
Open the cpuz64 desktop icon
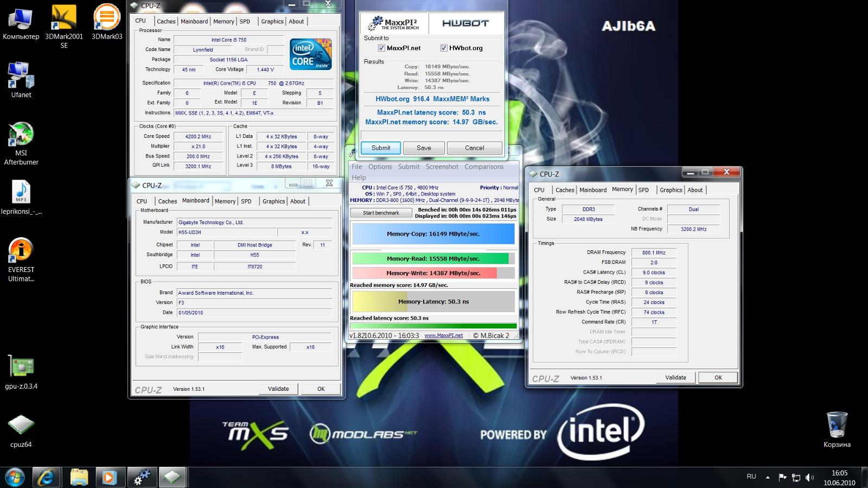click(21, 431)
